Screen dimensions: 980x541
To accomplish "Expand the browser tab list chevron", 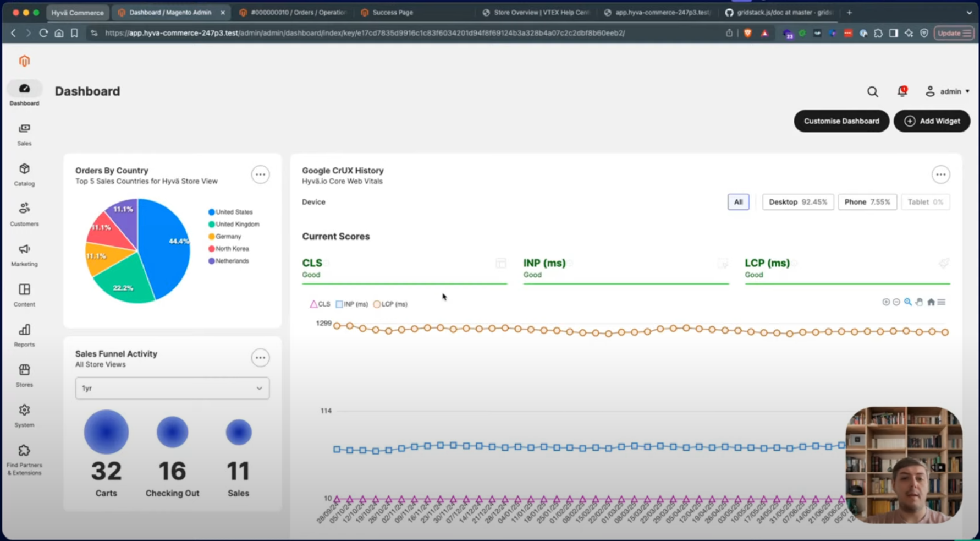I will (x=968, y=12).
